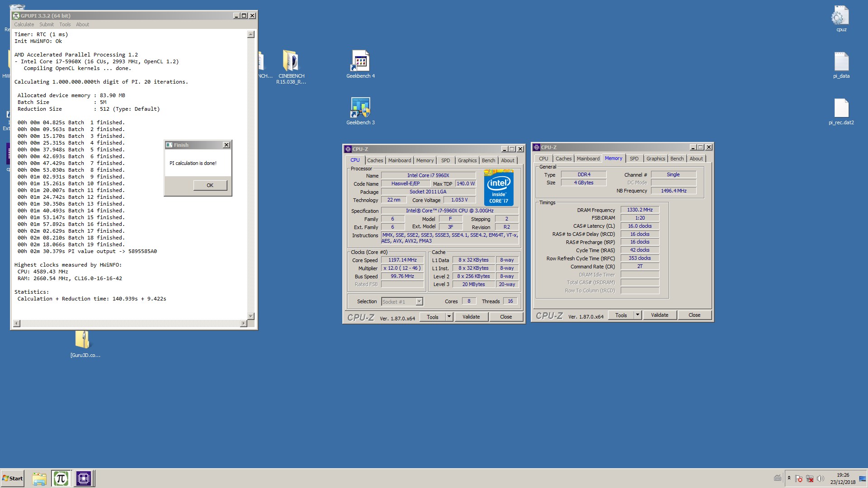Click the GPUPI taskbar icon

pyautogui.click(x=61, y=478)
